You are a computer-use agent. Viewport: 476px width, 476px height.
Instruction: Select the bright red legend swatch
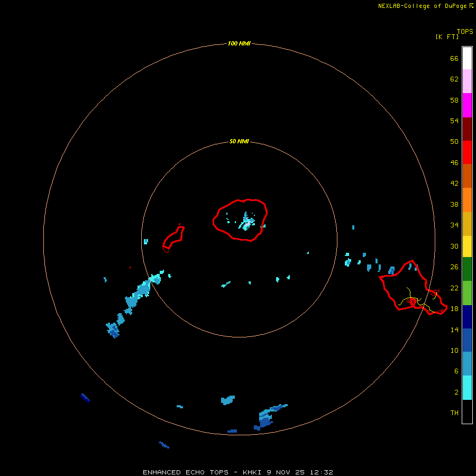467,152
